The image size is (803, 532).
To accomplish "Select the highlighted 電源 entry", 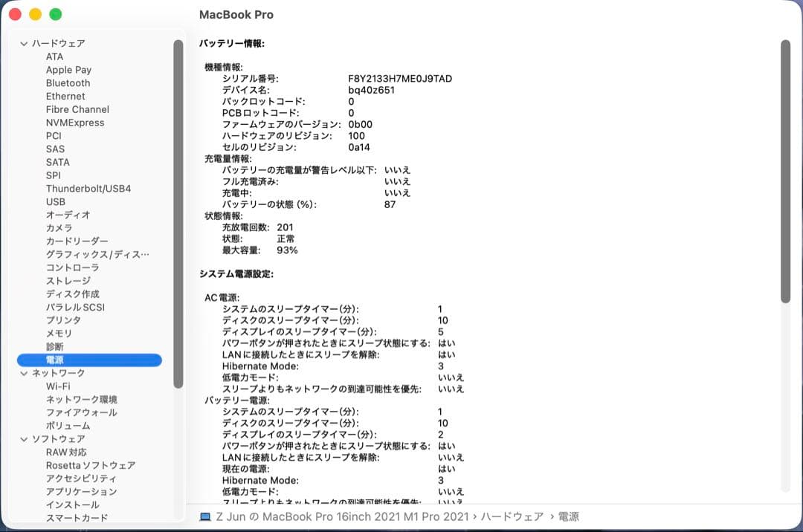I will click(x=89, y=360).
